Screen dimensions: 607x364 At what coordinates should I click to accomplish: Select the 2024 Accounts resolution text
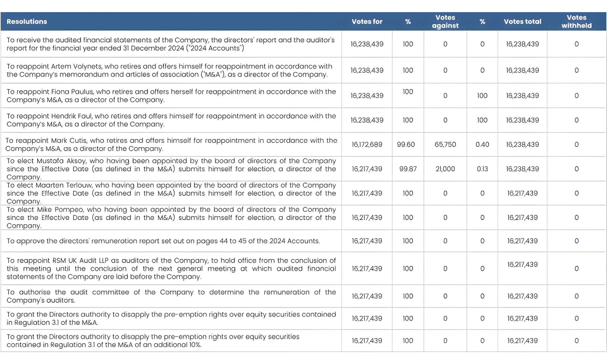pyautogui.click(x=170, y=44)
